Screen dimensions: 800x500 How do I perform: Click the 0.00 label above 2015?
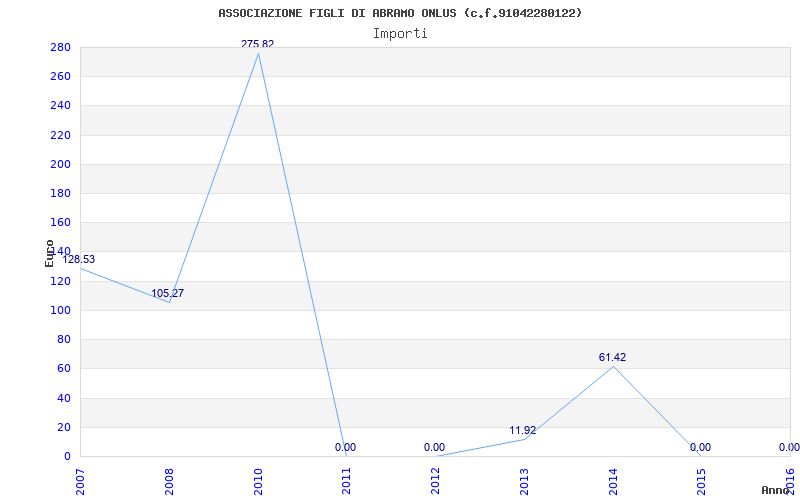(x=701, y=447)
